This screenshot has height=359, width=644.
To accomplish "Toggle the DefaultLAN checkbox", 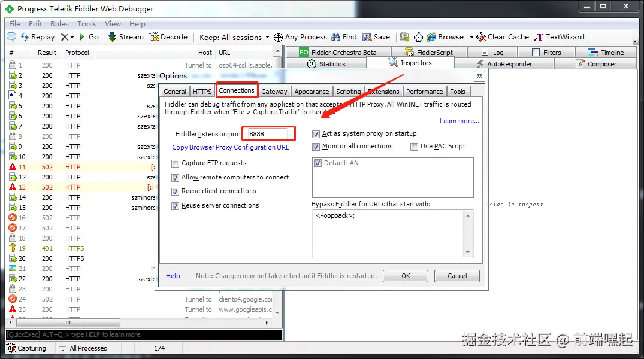I will pyautogui.click(x=318, y=163).
